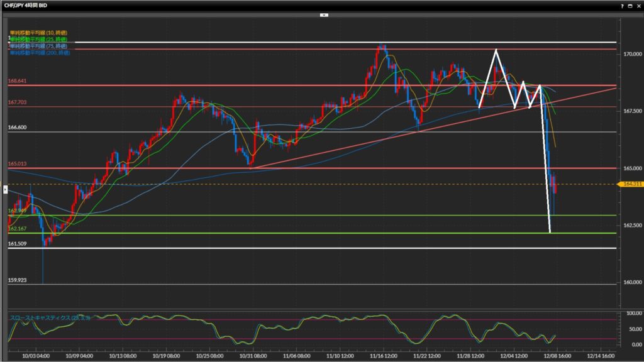Close the CHF/JPY chart window

tap(638, 5)
